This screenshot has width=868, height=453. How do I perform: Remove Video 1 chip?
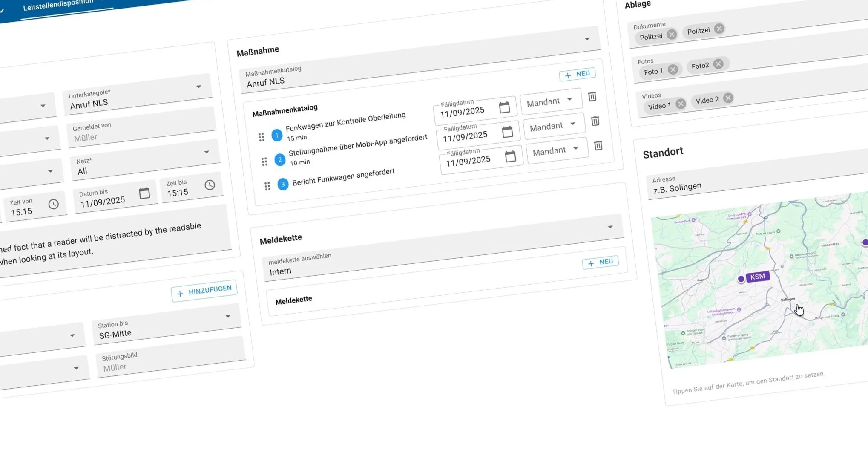681,104
